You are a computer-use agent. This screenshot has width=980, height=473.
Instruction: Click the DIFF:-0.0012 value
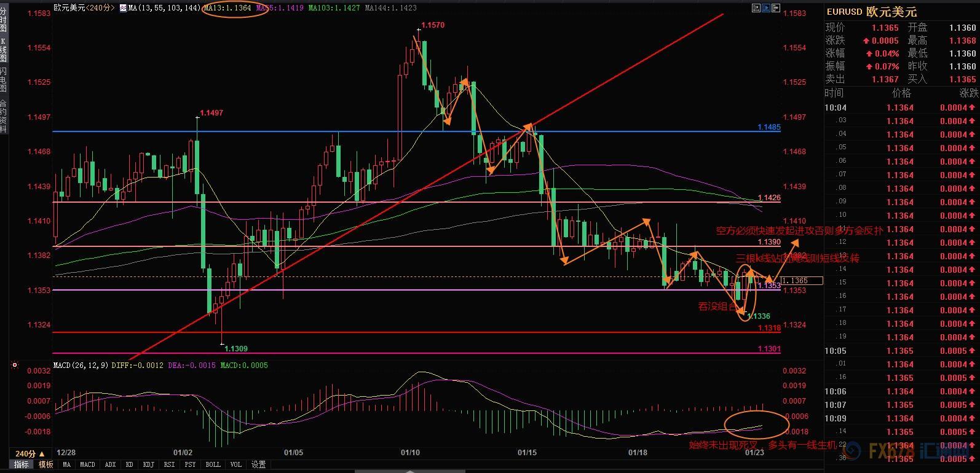coord(138,365)
